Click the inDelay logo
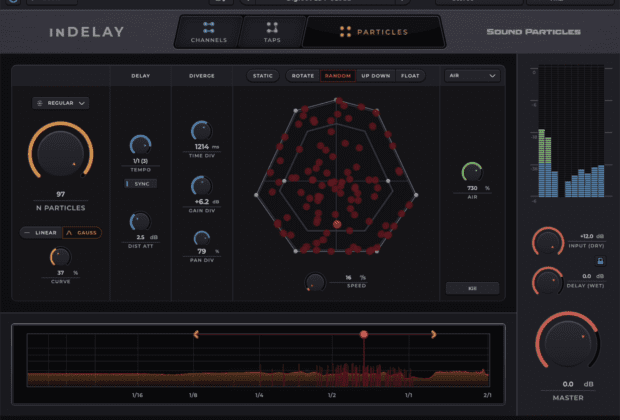Image resolution: width=620 pixels, height=420 pixels. click(87, 32)
